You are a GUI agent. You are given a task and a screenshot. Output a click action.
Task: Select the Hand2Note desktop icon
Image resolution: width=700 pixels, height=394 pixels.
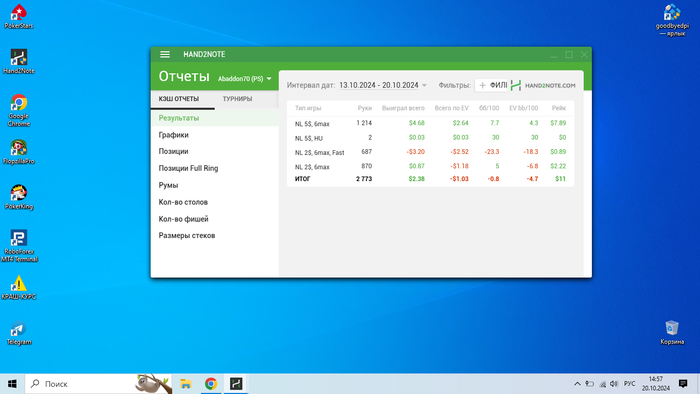[x=19, y=62]
